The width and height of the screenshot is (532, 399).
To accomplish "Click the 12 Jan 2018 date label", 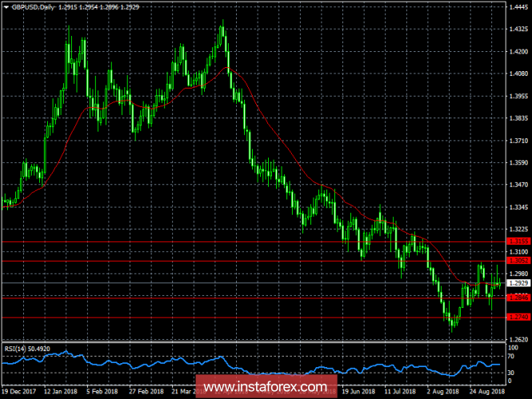I will (61, 391).
